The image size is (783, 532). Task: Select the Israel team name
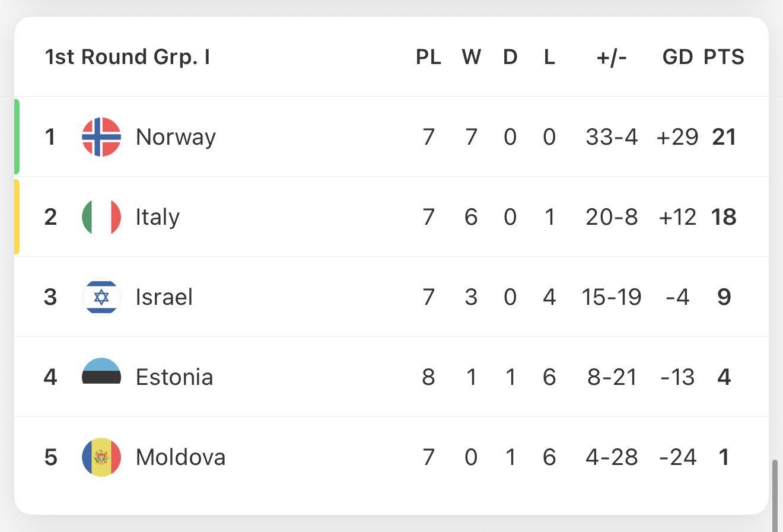point(164,297)
